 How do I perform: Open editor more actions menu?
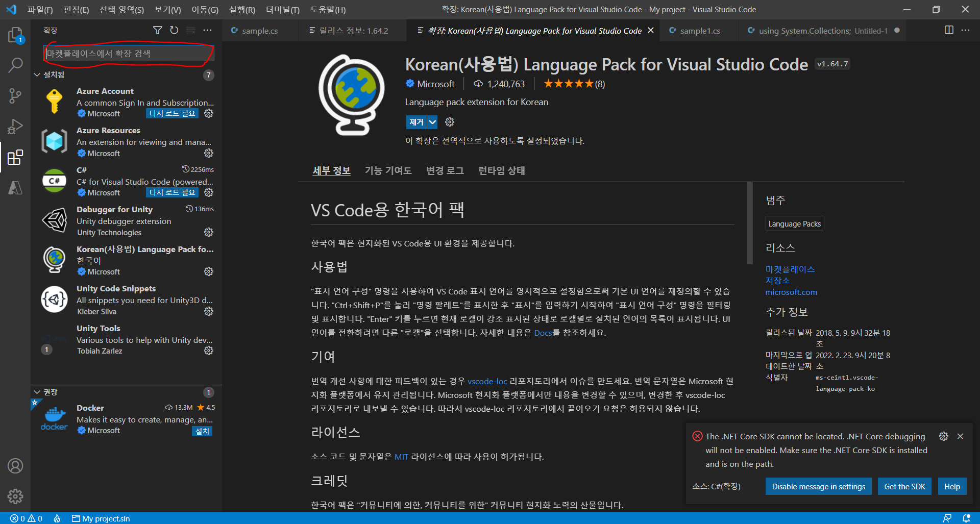click(x=965, y=30)
